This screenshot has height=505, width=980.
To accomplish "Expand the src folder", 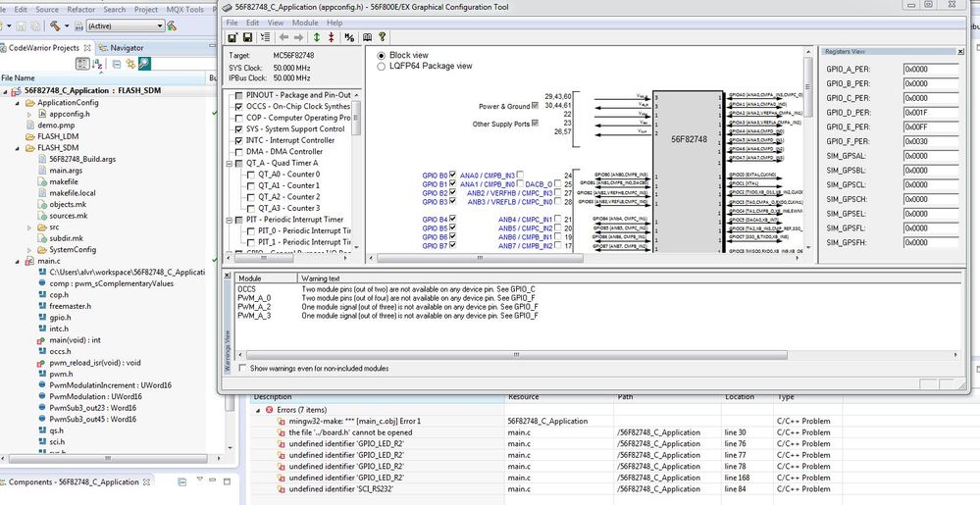I will 29,227.
